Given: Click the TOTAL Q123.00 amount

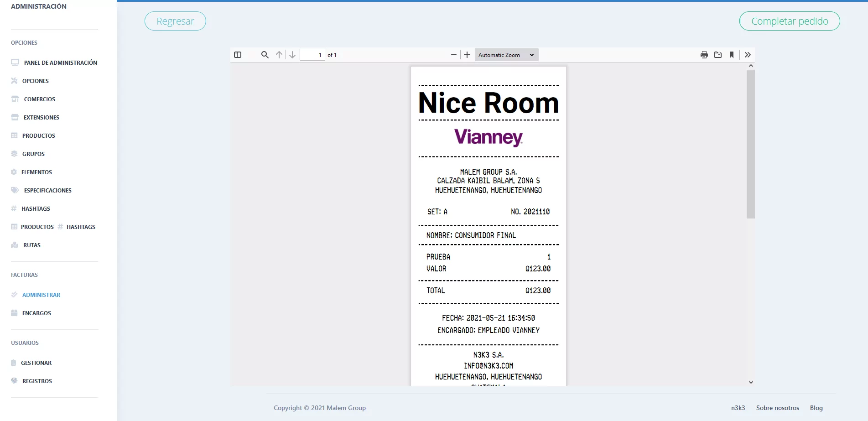Looking at the screenshot, I should tap(538, 291).
